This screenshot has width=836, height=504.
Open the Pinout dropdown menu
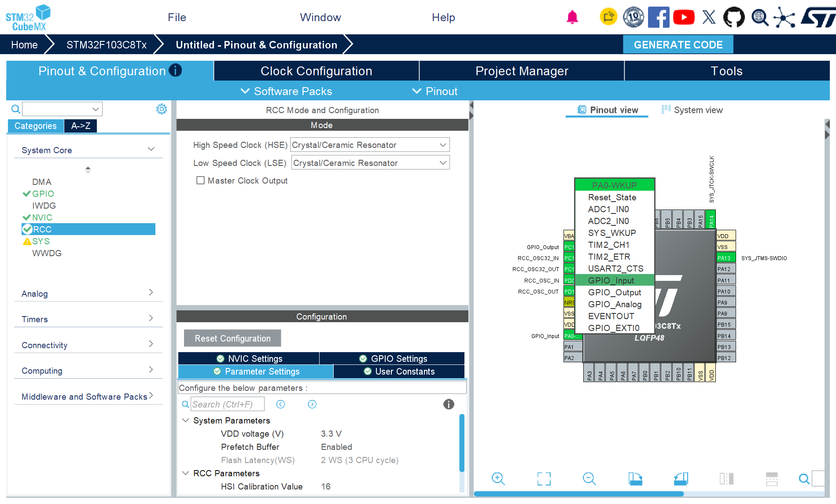pos(435,91)
